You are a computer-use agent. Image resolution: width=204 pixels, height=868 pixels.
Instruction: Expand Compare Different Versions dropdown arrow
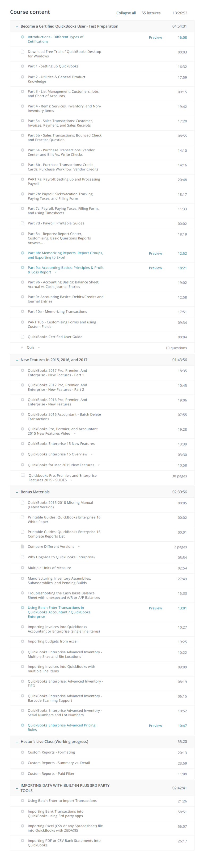click(x=79, y=547)
